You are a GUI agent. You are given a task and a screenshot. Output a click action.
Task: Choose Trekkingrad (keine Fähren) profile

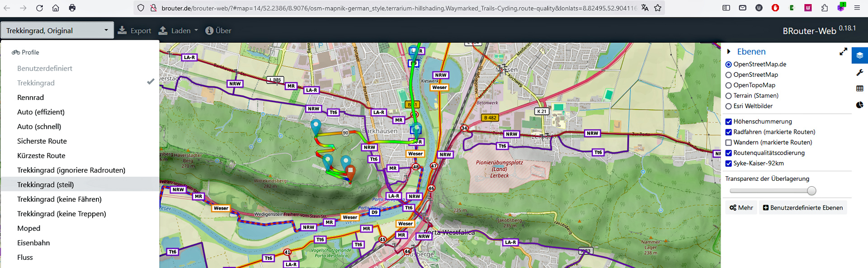(80, 199)
